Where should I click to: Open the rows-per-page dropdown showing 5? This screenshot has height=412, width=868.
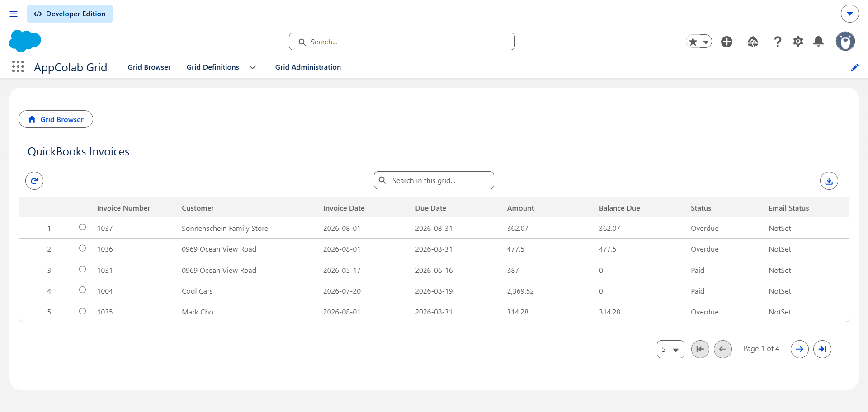point(670,349)
